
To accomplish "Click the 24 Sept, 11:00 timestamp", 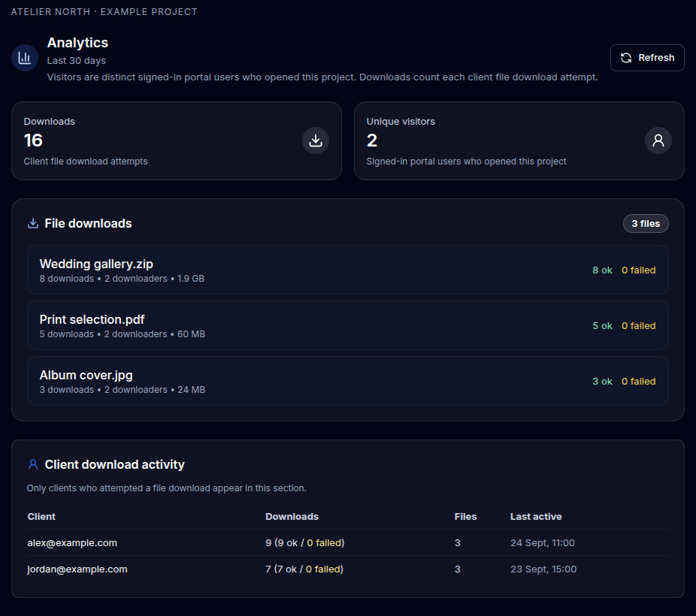I will tap(543, 543).
